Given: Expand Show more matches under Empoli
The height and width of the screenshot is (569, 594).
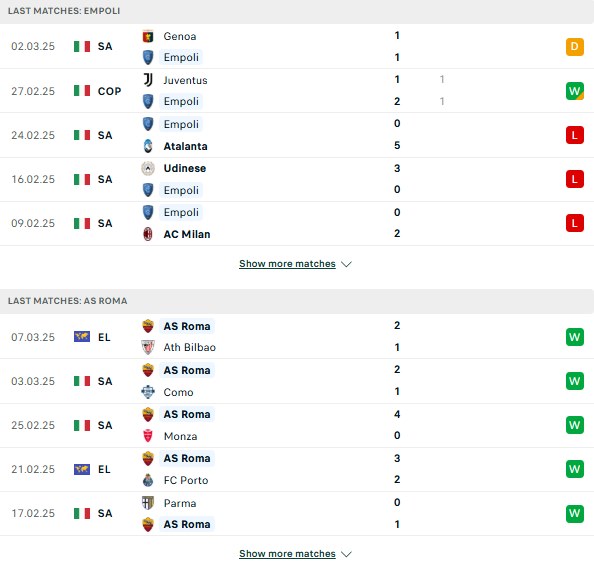Looking at the screenshot, I should tap(287, 264).
